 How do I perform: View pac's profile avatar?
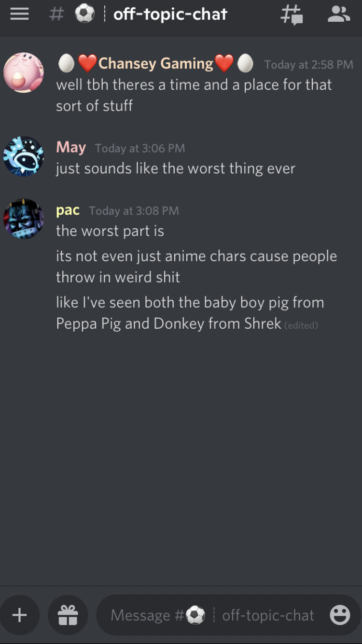pyautogui.click(x=24, y=219)
